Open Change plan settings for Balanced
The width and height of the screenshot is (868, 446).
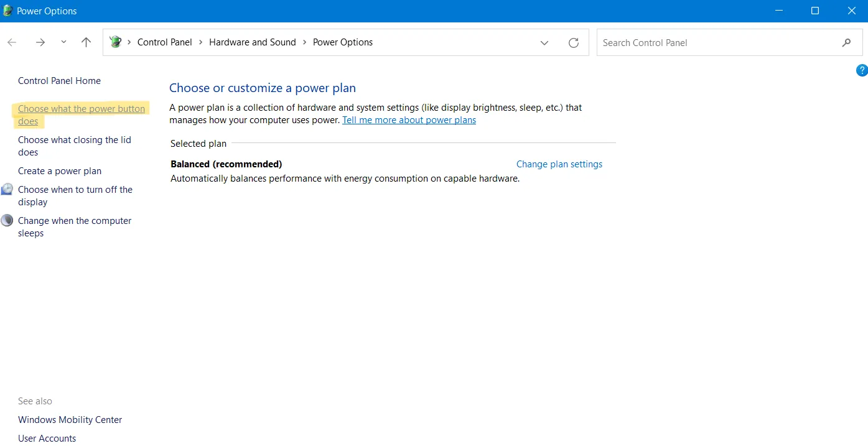(x=559, y=164)
